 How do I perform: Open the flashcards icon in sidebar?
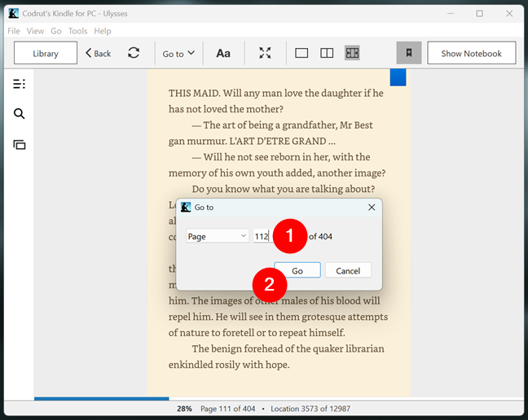point(19,145)
